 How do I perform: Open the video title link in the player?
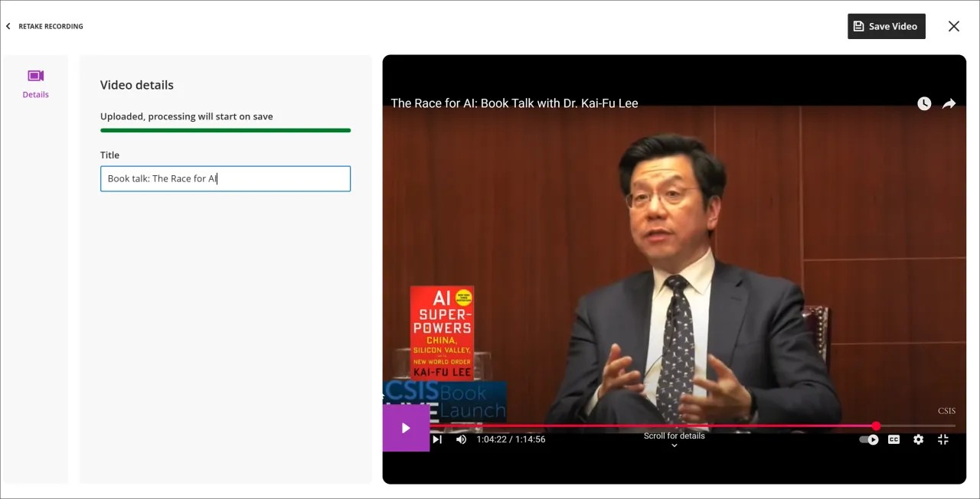[514, 103]
